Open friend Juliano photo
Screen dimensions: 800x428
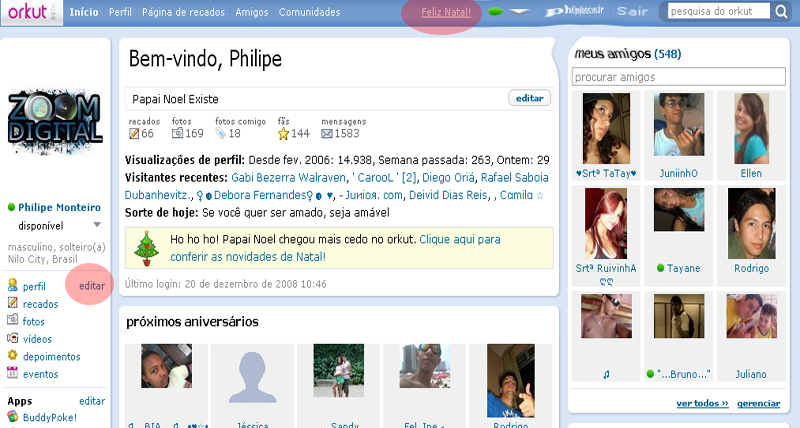[x=752, y=316]
